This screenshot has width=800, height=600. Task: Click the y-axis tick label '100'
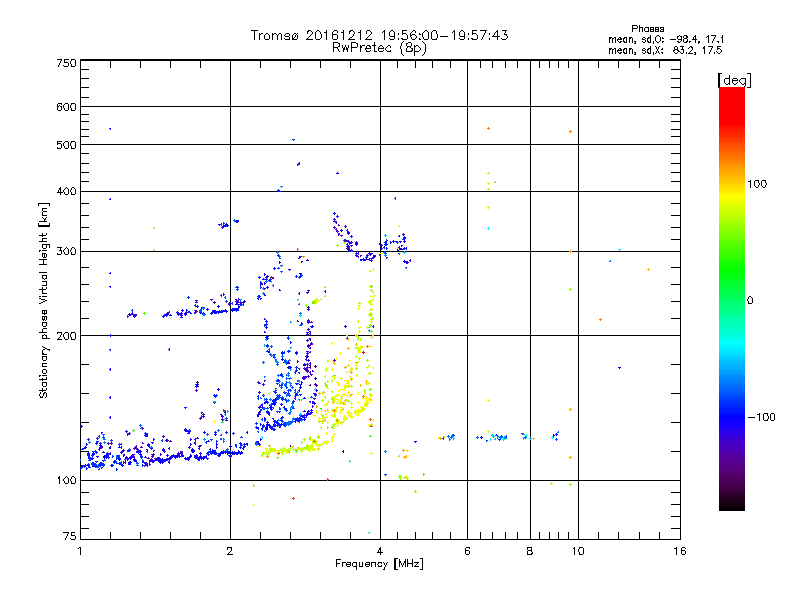click(66, 480)
